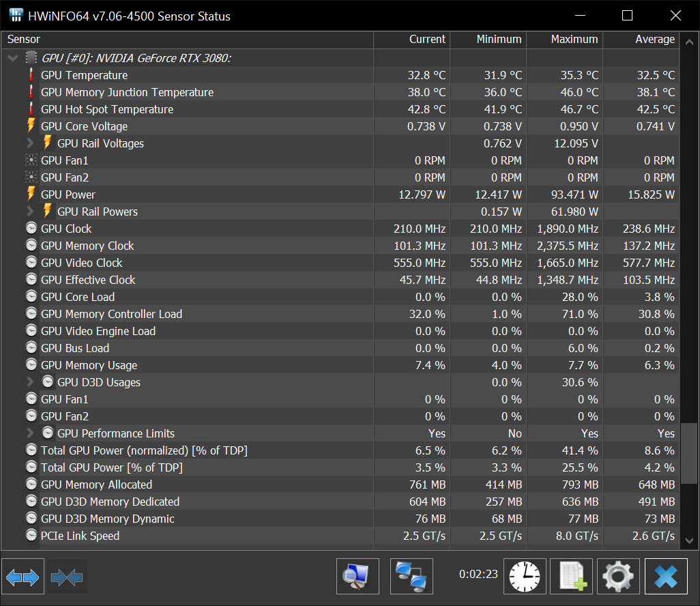Click the GPU Temperature thermometer icon
The width and height of the screenshot is (700, 606).
coord(31,75)
